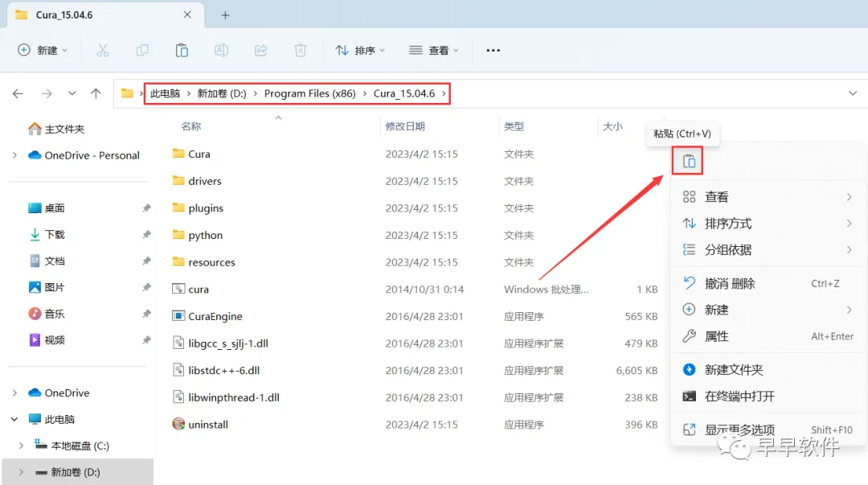
Task: Choose 属性 in context menu
Action: point(768,336)
